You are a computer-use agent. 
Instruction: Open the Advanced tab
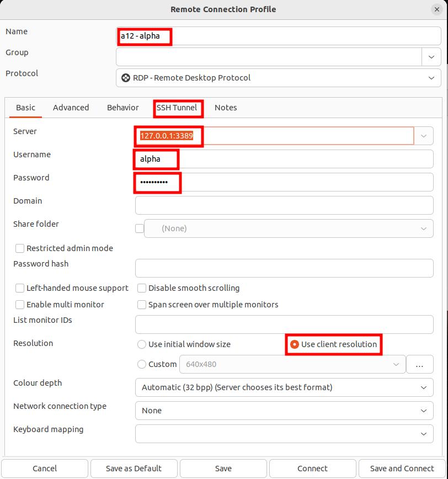[71, 108]
